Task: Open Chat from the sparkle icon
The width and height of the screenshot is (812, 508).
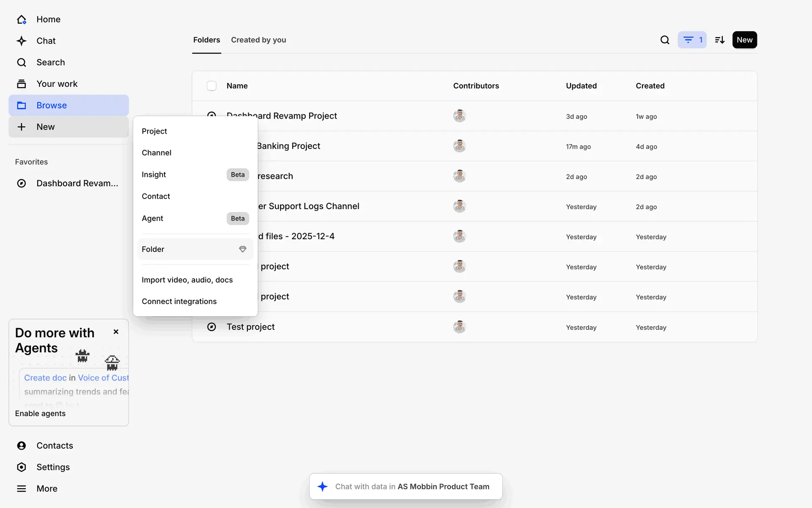Action: (x=22, y=41)
